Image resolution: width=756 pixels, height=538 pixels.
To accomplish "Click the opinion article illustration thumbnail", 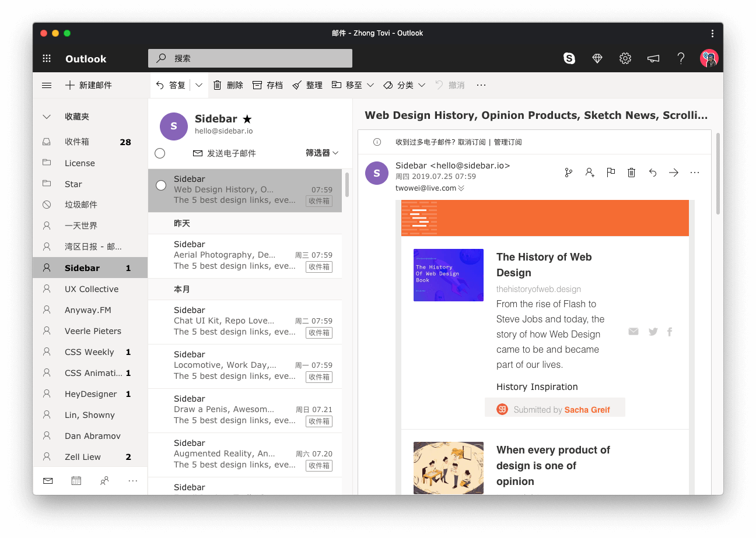I will point(449,468).
